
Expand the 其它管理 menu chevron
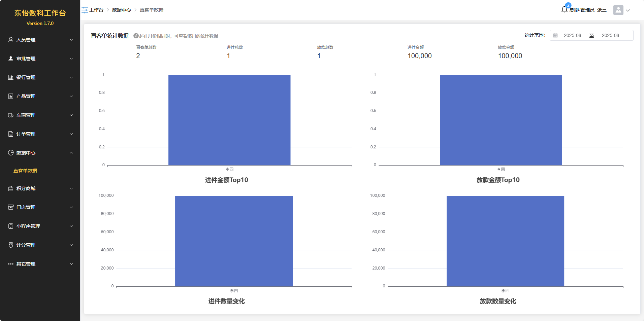coord(71,264)
